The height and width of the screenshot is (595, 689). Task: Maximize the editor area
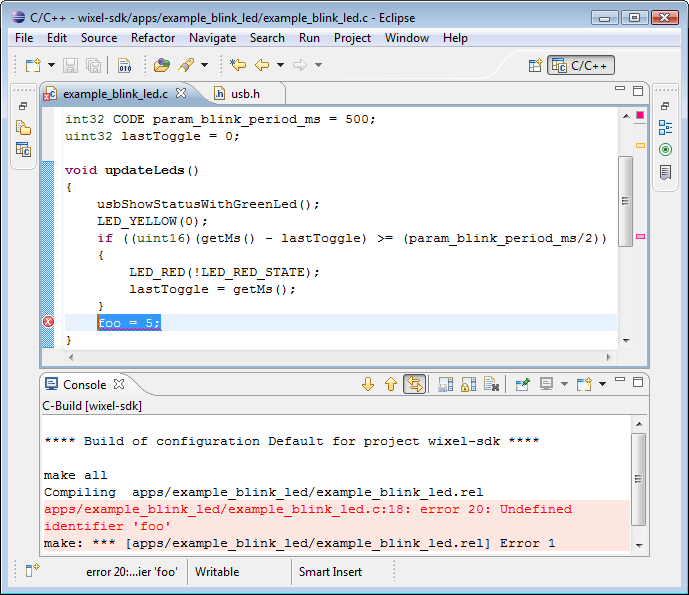[x=638, y=91]
